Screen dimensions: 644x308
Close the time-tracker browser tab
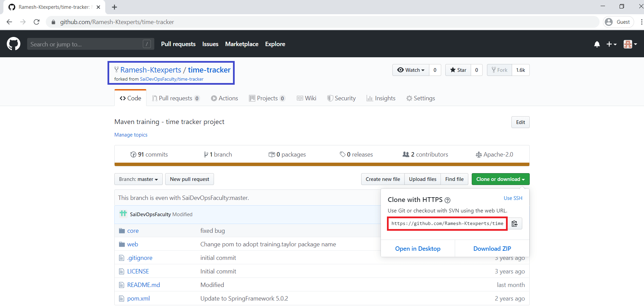tap(98, 7)
